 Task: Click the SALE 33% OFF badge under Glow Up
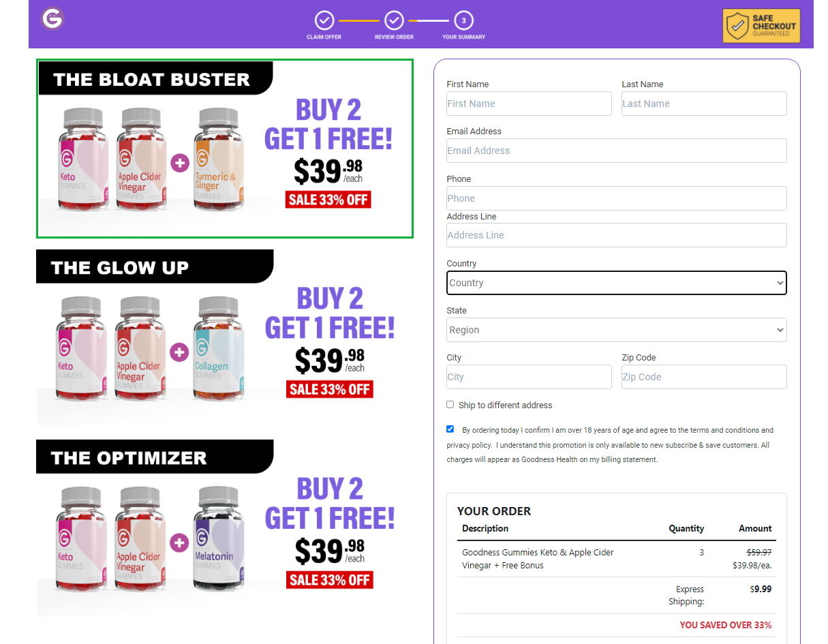point(330,389)
